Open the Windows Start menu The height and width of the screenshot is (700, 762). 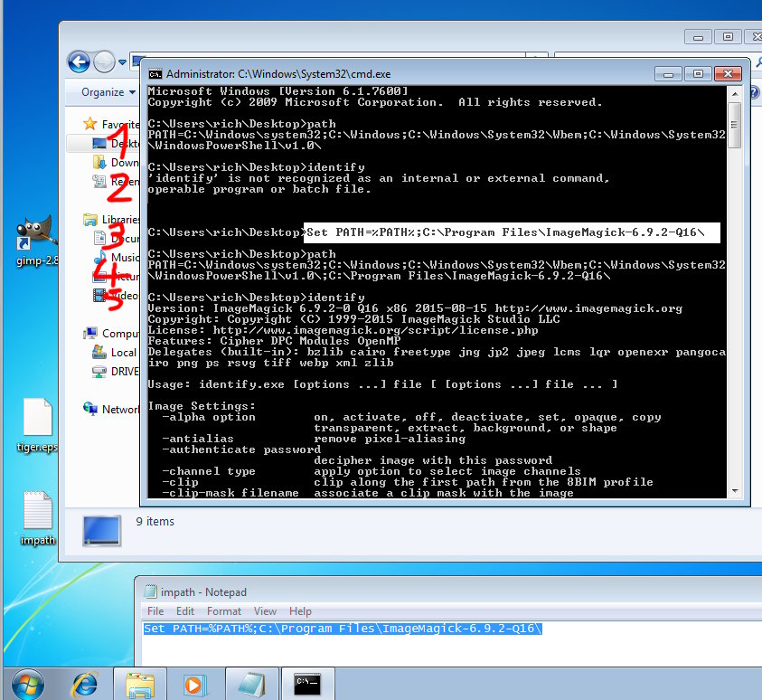click(x=28, y=684)
